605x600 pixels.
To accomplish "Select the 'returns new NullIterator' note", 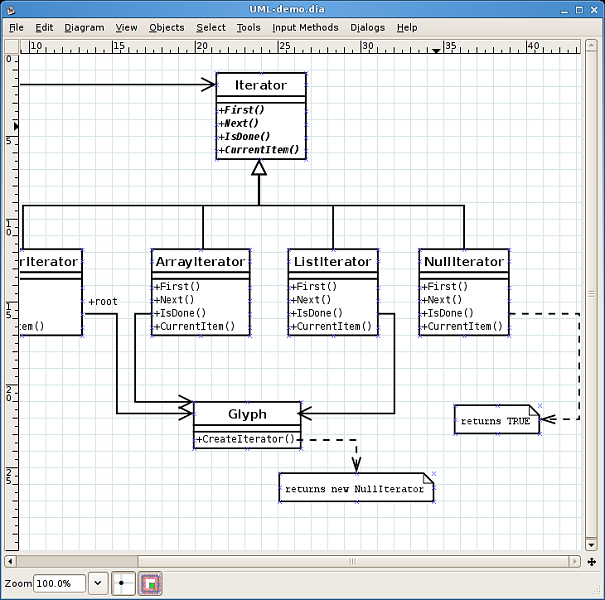I will [x=357, y=488].
